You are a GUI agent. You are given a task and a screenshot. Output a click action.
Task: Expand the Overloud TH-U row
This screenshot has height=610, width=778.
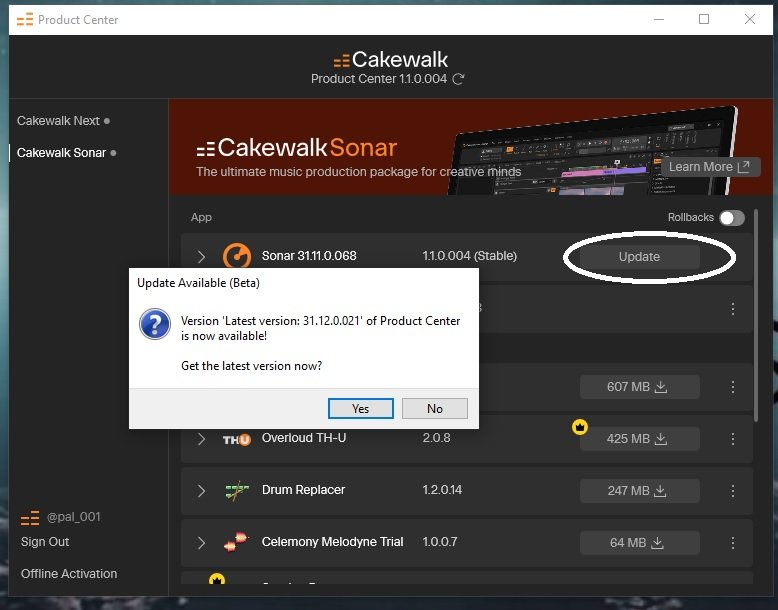tap(201, 439)
